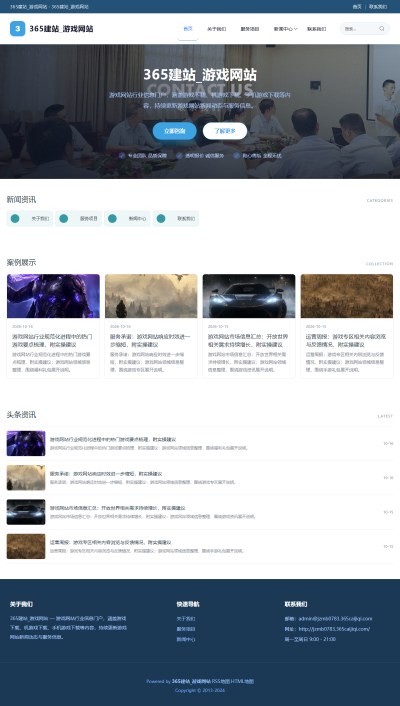Viewport: 400px width, 706px height.
Task: Open case card title starting 运营观察
Action: pyautogui.click(x=347, y=340)
